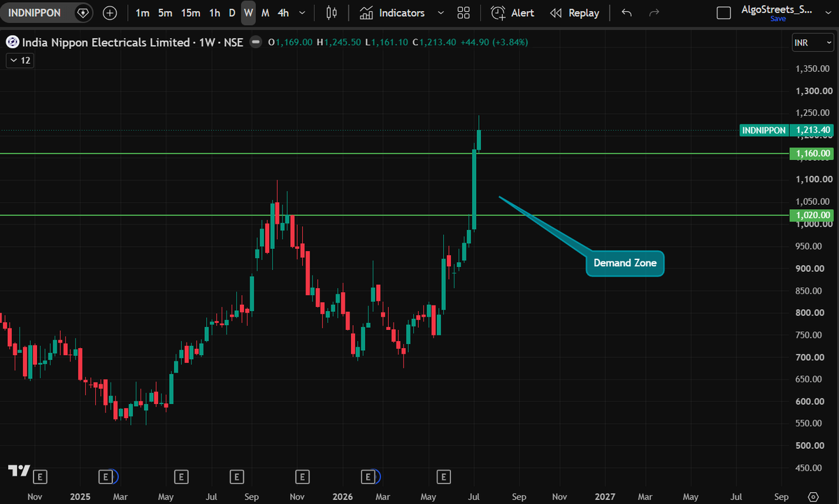
Task: Click earnings E marker near May 2025
Action: [x=181, y=477]
